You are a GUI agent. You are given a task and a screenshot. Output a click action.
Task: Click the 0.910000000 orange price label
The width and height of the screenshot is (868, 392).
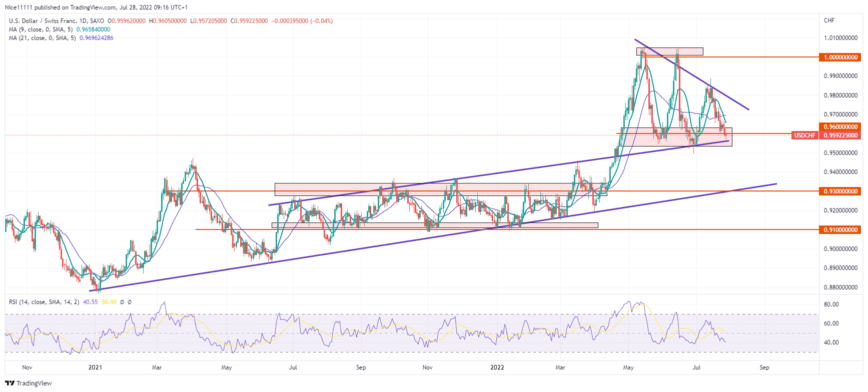[840, 230]
